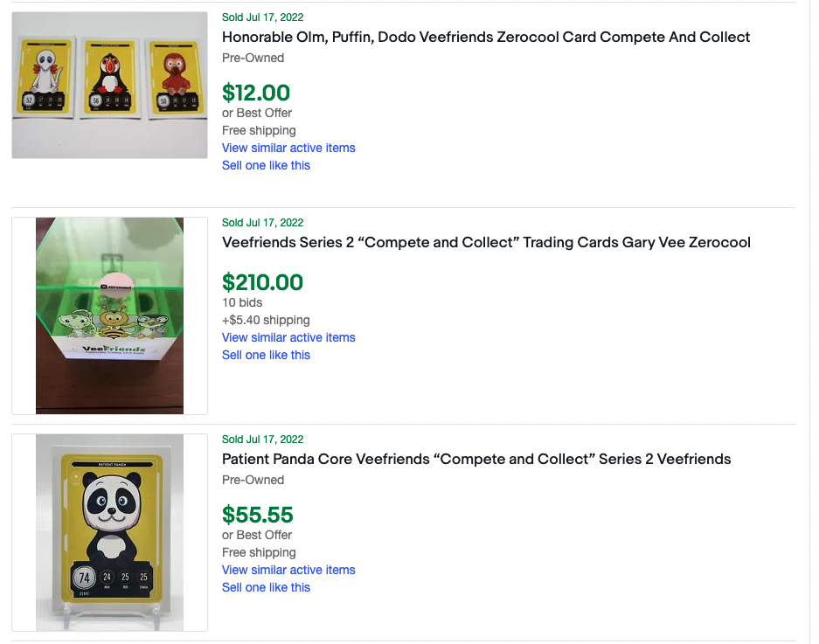Open the green trading cards box thumbnail
This screenshot has width=819, height=644.
point(109,315)
